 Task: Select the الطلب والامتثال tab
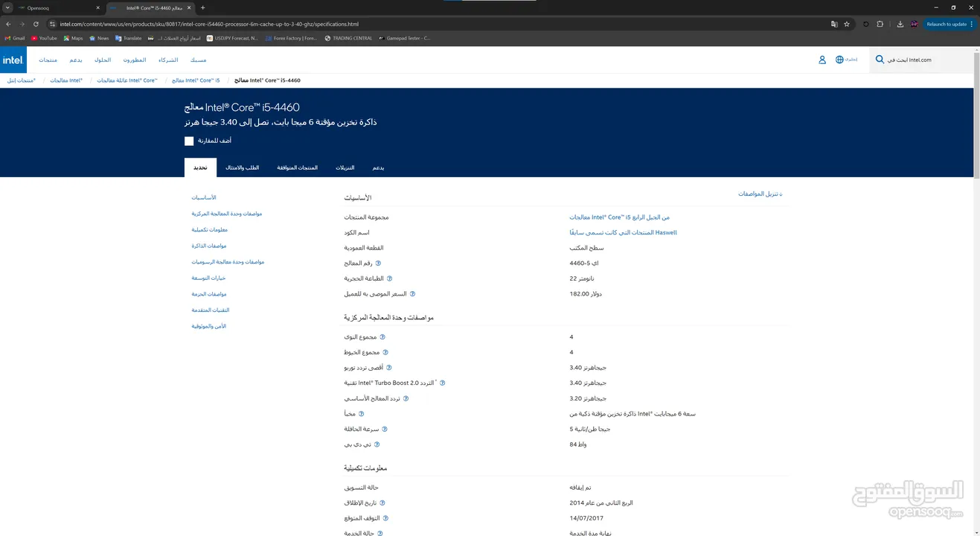242,167
